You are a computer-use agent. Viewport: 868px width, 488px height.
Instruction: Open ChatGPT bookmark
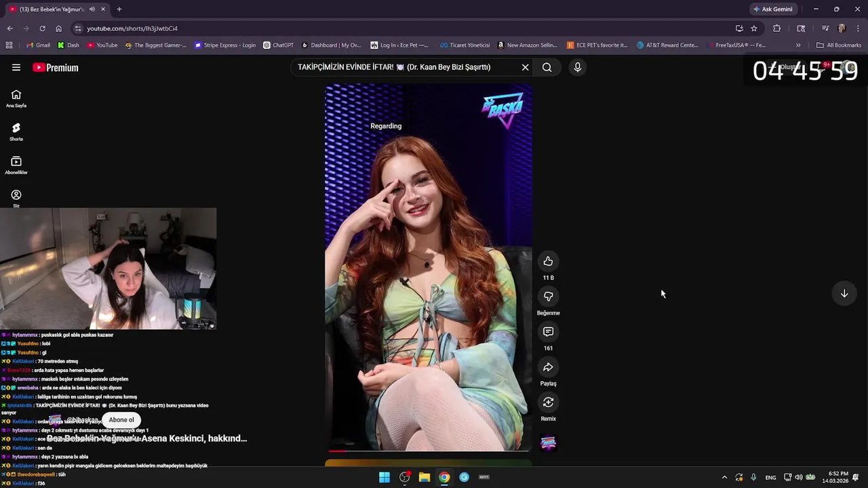[279, 45]
